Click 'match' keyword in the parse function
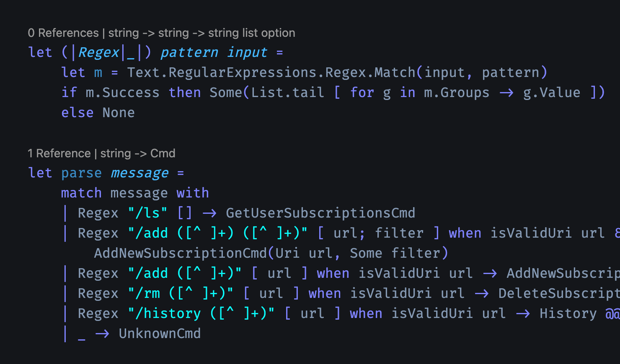Image resolution: width=620 pixels, height=364 pixels. [x=81, y=193]
